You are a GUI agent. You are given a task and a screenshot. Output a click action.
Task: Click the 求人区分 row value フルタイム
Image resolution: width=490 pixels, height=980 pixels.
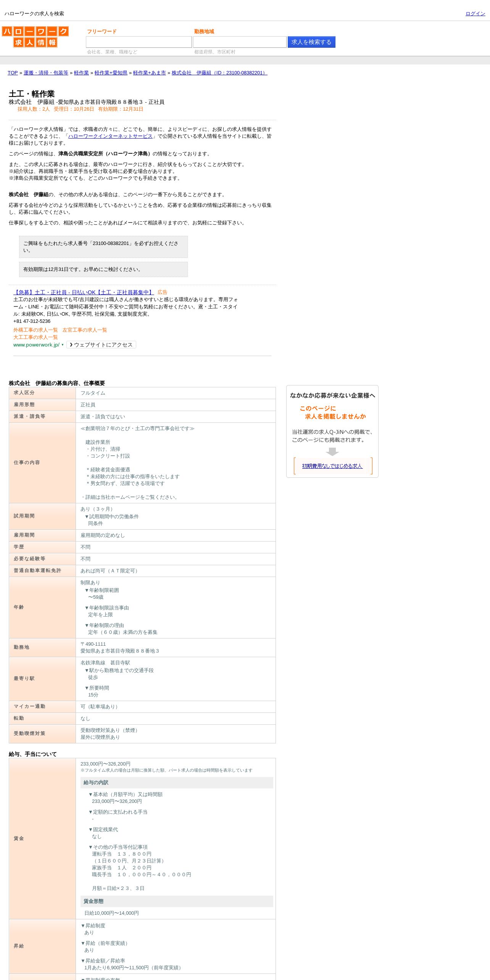[93, 393]
